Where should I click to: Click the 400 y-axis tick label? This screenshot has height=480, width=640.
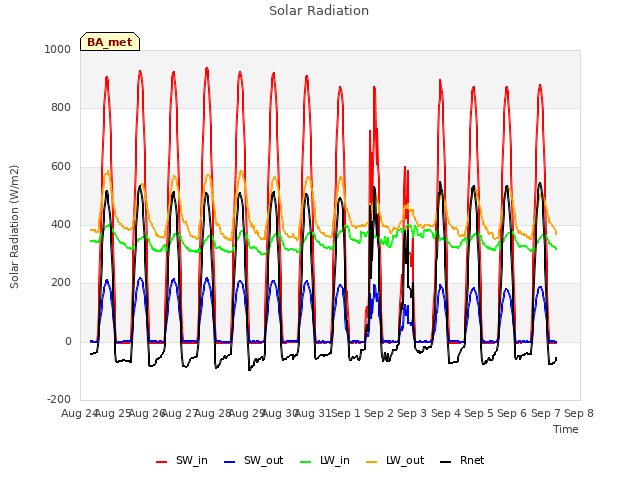tap(61, 224)
